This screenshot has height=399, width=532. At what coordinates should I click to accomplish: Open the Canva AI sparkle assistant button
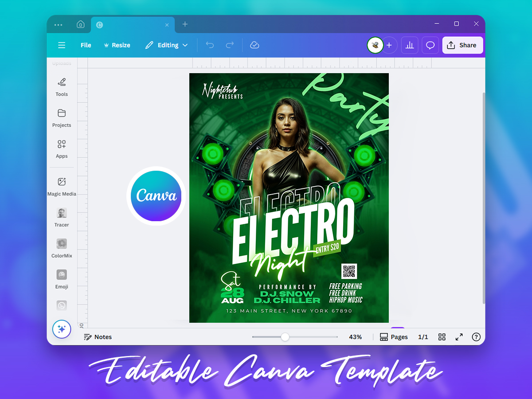click(x=62, y=329)
